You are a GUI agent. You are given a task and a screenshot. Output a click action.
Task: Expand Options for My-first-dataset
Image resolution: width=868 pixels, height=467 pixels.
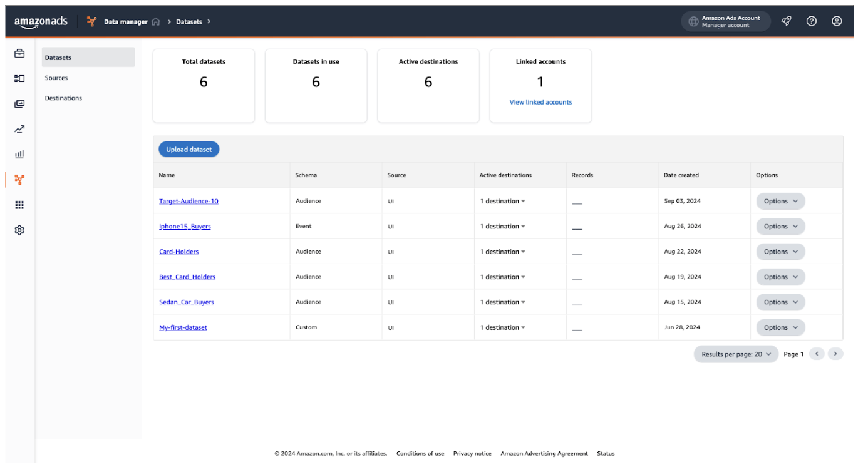click(x=780, y=327)
